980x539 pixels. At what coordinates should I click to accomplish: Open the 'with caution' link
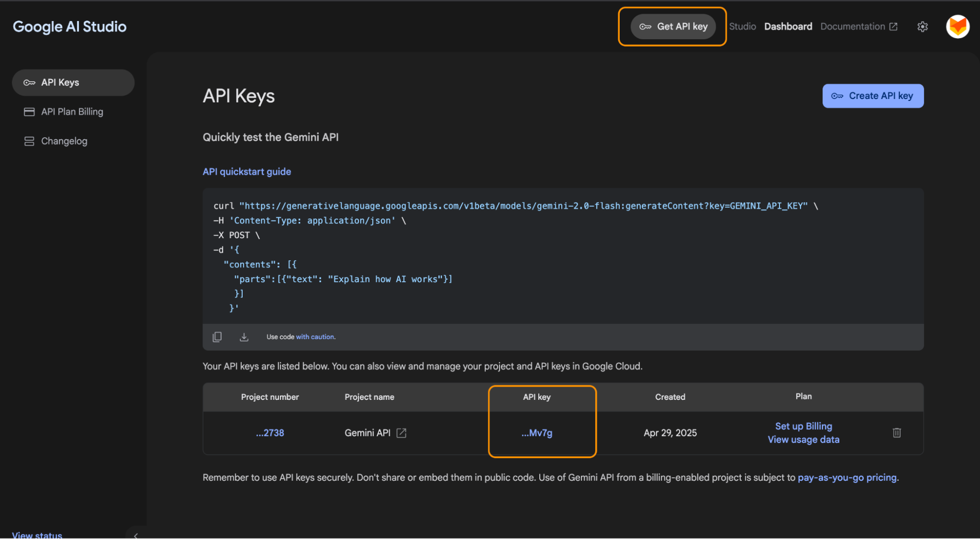(315, 337)
